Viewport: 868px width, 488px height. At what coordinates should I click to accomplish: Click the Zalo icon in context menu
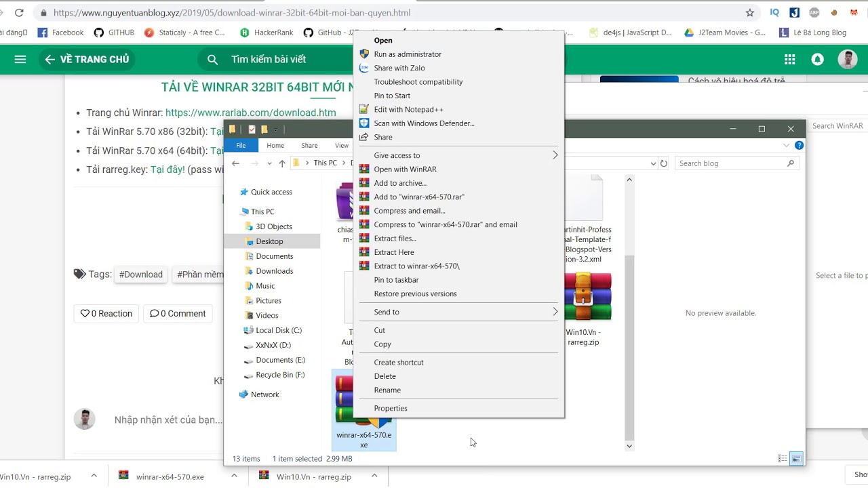click(364, 68)
